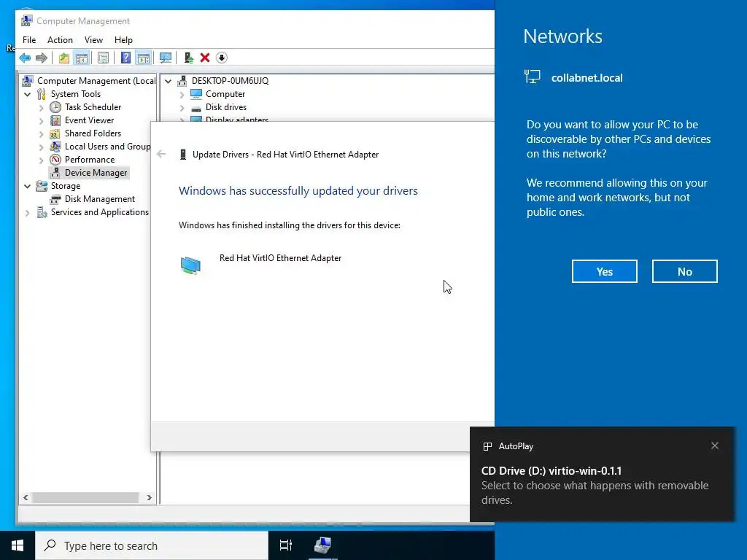This screenshot has width=747, height=560.
Task: Click the Up One Level folder icon
Action: (64, 58)
